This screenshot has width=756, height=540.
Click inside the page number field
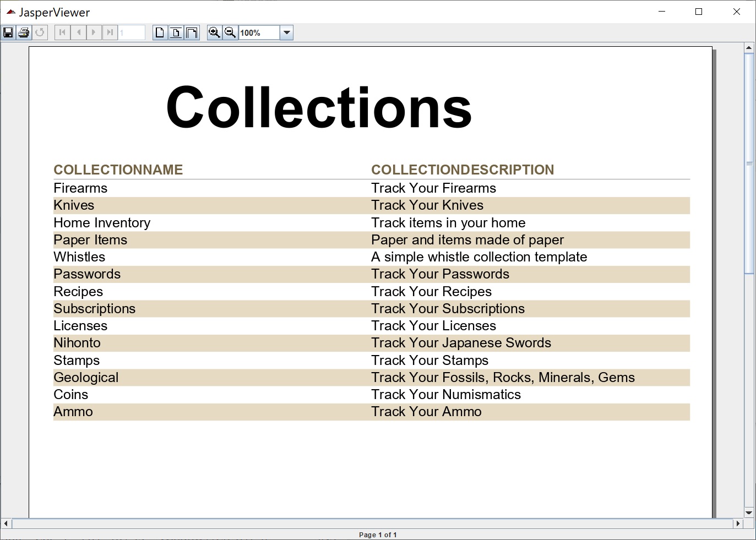[x=132, y=32]
